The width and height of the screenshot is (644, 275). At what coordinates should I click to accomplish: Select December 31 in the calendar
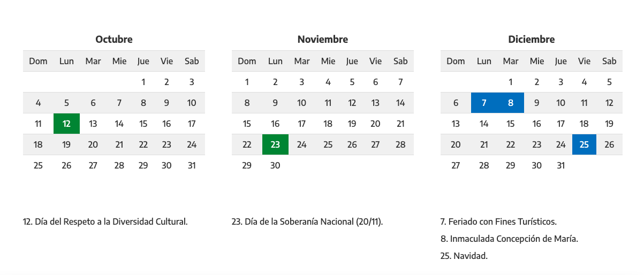560,165
